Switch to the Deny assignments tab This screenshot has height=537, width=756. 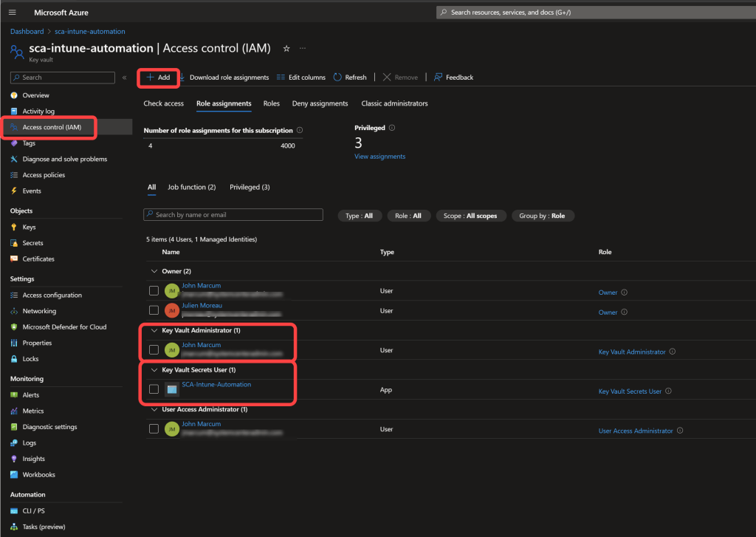coord(320,103)
